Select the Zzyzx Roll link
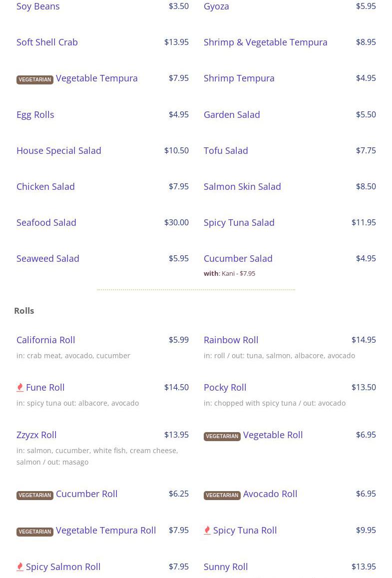Image resolution: width=392 pixels, height=578 pixels. click(x=36, y=435)
